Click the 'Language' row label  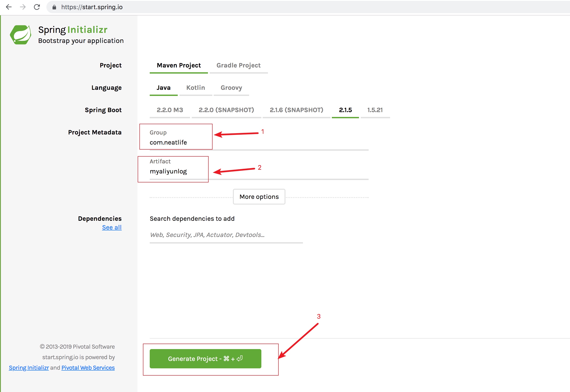pos(107,88)
